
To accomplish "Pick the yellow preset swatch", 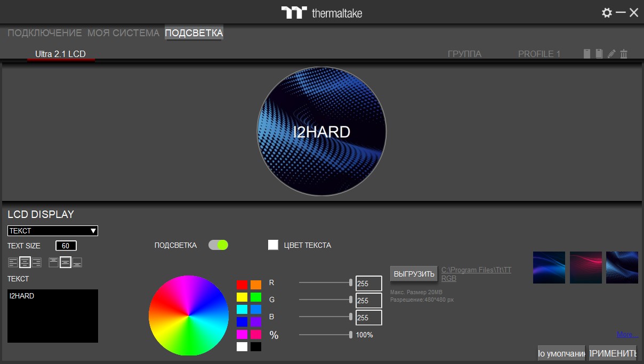I will (242, 297).
